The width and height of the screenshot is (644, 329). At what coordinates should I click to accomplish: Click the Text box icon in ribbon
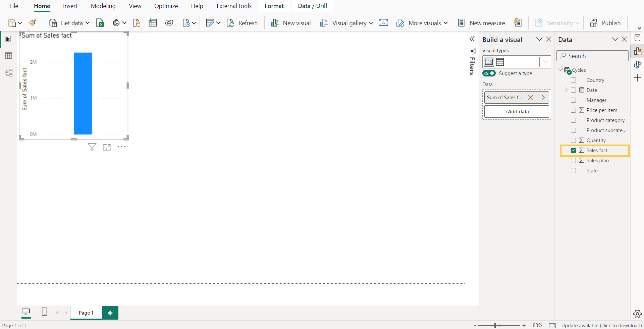383,23
